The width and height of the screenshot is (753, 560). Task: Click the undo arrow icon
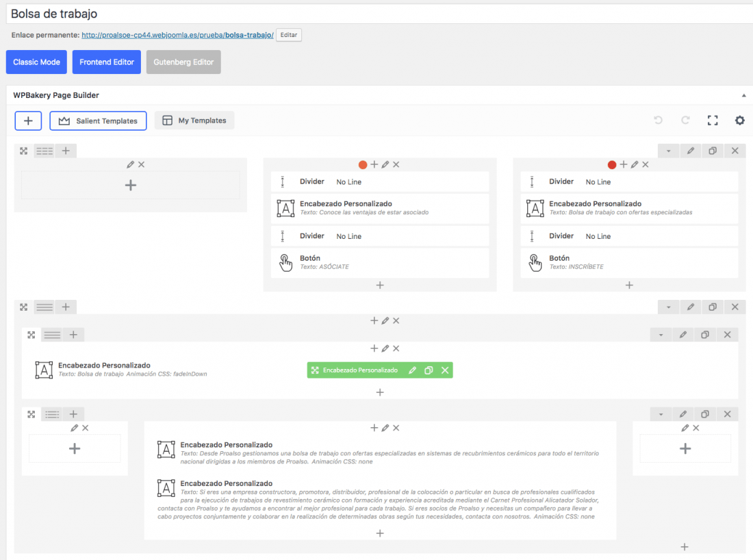(x=658, y=120)
